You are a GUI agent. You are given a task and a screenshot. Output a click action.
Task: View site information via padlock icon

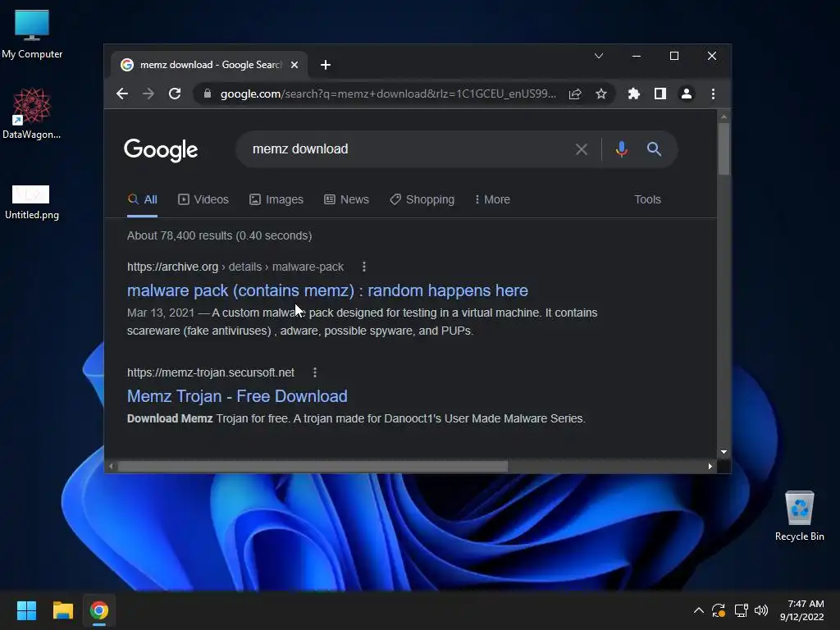[208, 94]
